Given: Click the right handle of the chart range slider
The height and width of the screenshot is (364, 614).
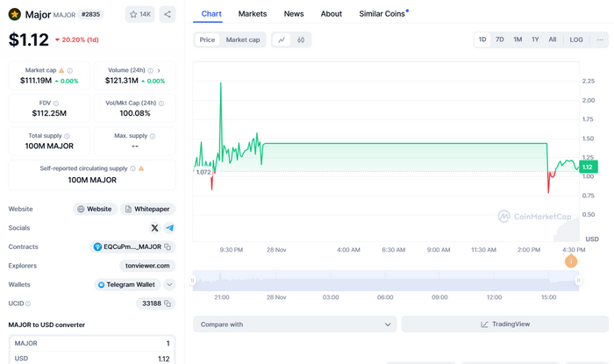Looking at the screenshot, I should coord(578,280).
